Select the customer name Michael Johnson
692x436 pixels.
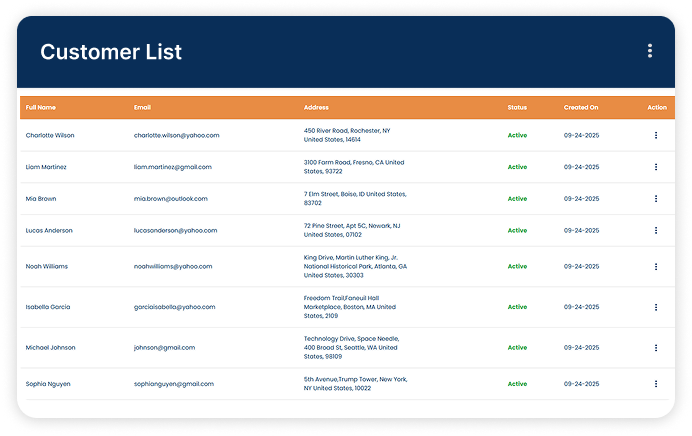click(x=50, y=348)
